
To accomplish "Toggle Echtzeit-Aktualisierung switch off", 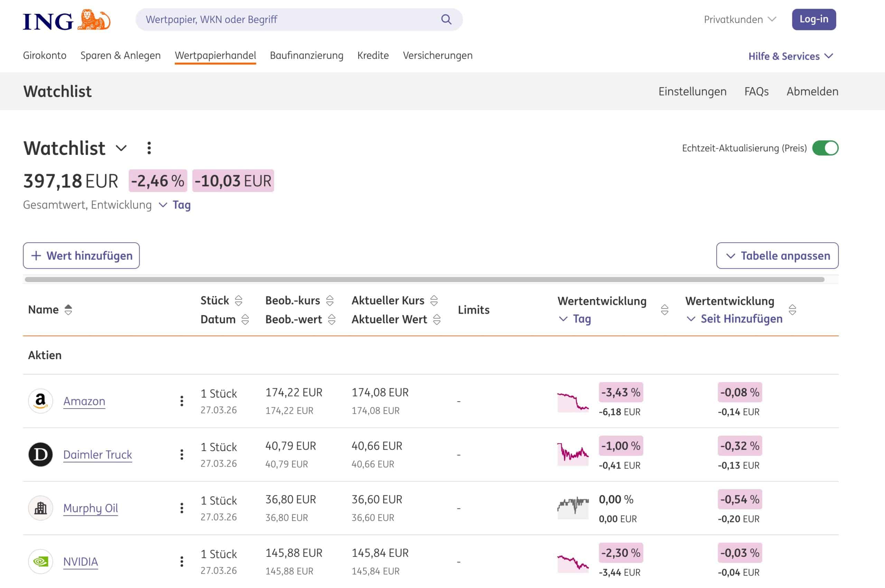I will click(x=825, y=148).
